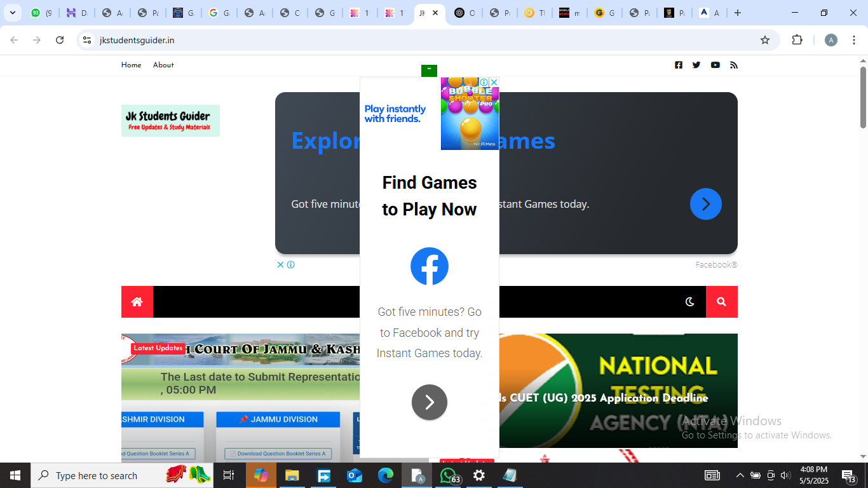868x488 pixels.
Task: Open Microsoft Edge from the taskbar
Action: click(x=386, y=475)
